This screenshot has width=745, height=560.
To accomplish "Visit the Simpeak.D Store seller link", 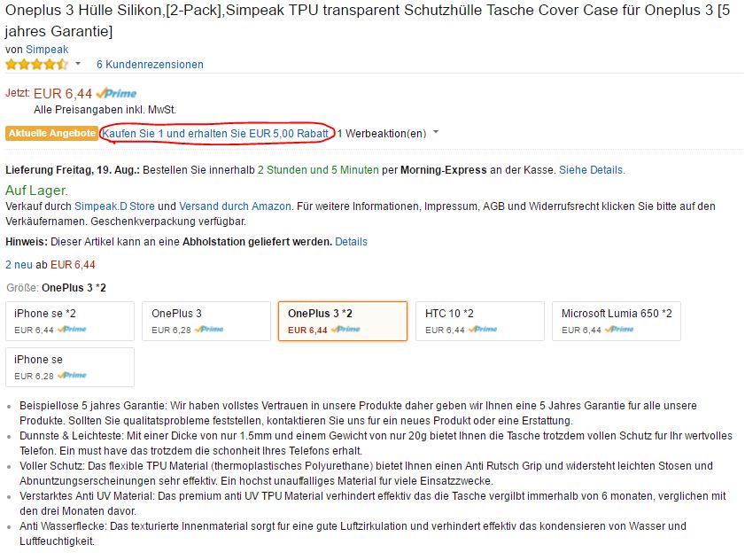I will (x=114, y=206).
